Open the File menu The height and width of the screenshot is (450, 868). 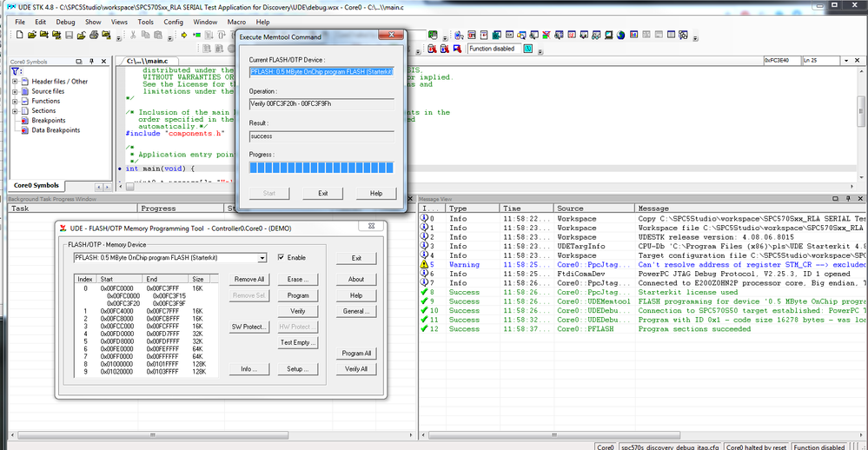20,22
